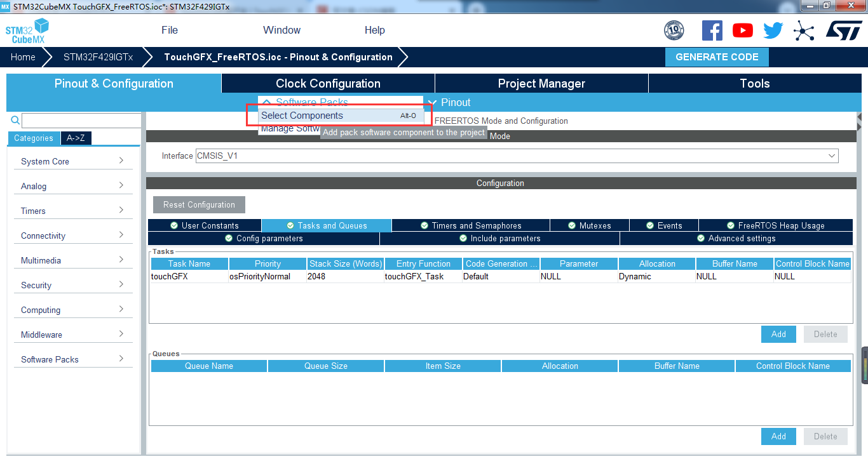This screenshot has width=868, height=459.
Task: Open the Include parameters tab
Action: point(500,239)
